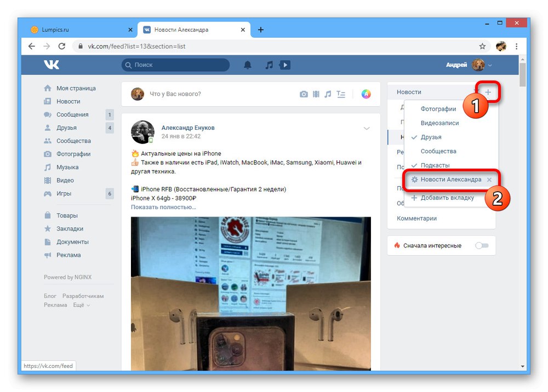Open the new list menu with plus sign

click(x=488, y=92)
